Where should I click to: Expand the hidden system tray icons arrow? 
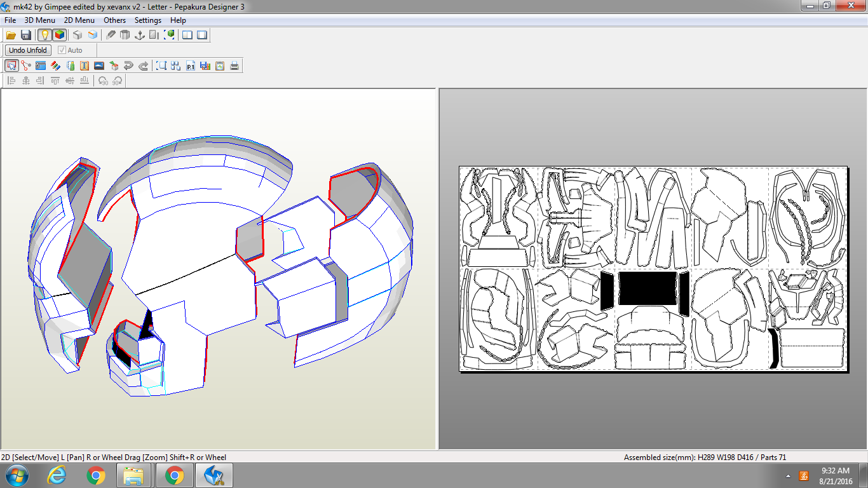(788, 476)
